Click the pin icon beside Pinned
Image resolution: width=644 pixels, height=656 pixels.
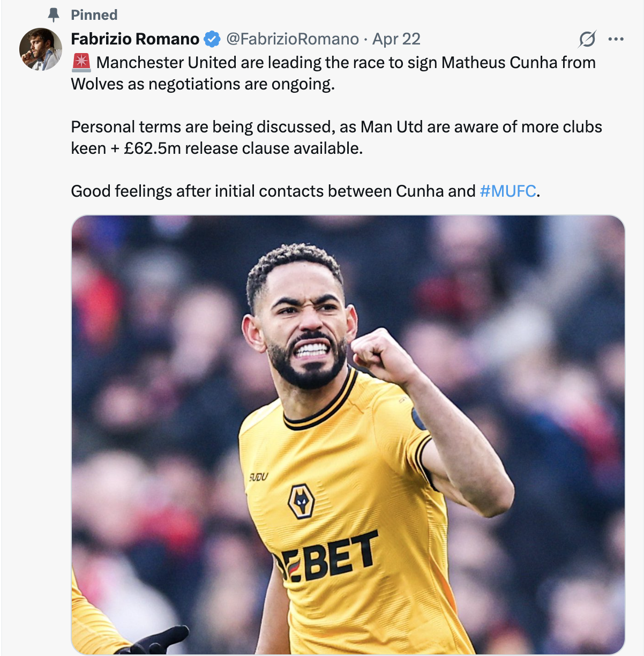[x=54, y=14]
